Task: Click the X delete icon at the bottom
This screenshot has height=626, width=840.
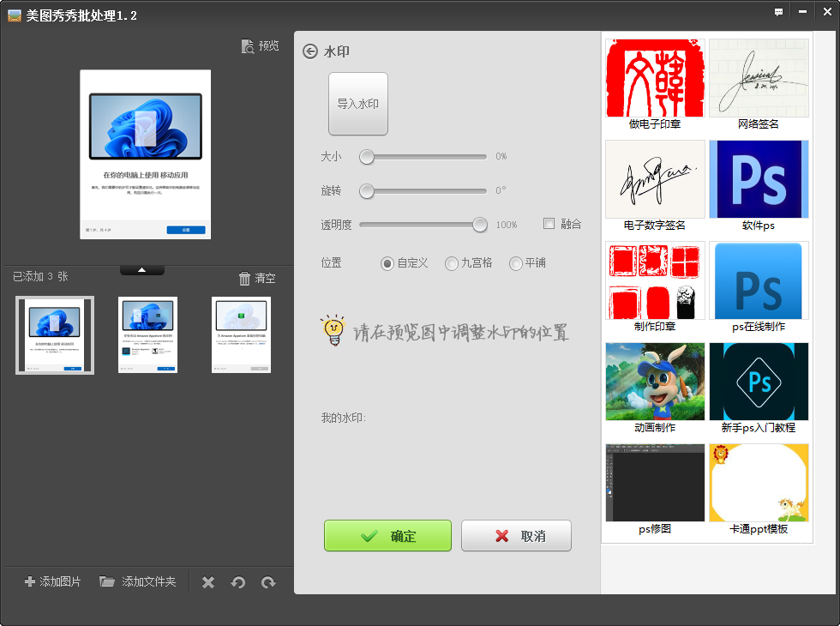Action: 207,581
